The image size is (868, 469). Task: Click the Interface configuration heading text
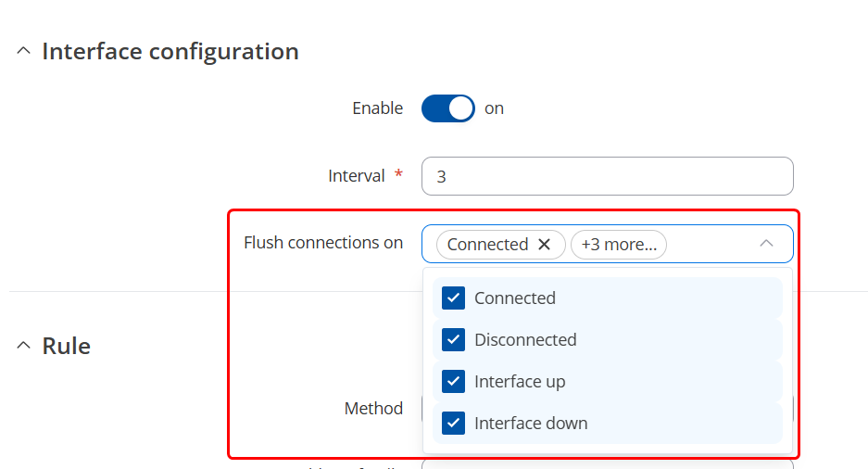[x=170, y=52]
